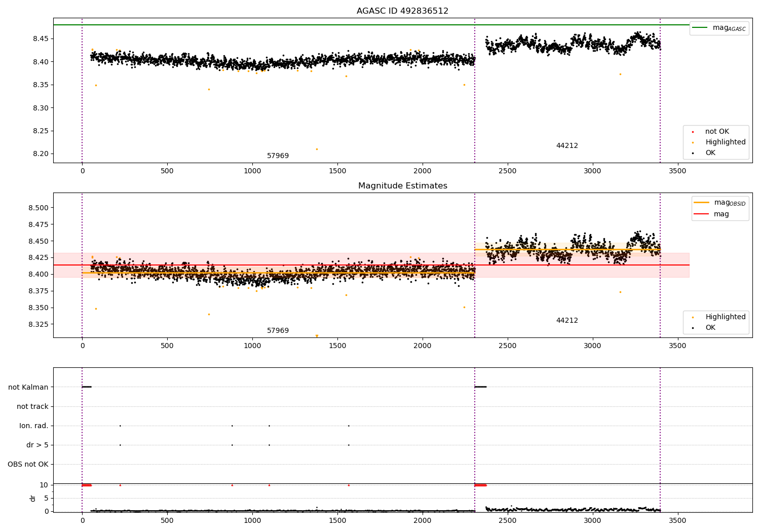Click the 500 x-tick under the bottom plot
Viewport: 760px width, 532px height.
167,521
